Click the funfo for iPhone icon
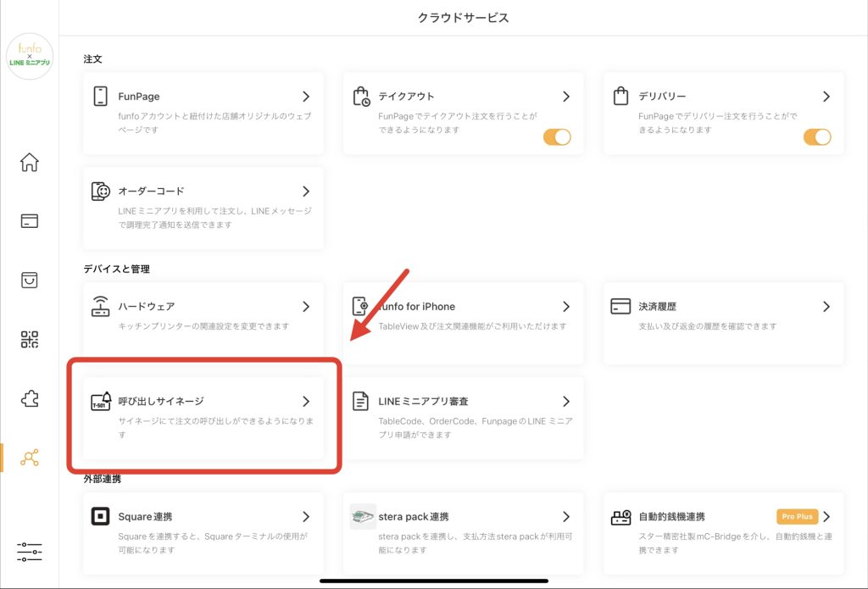Screen dimensions: 868x589 click(360, 306)
